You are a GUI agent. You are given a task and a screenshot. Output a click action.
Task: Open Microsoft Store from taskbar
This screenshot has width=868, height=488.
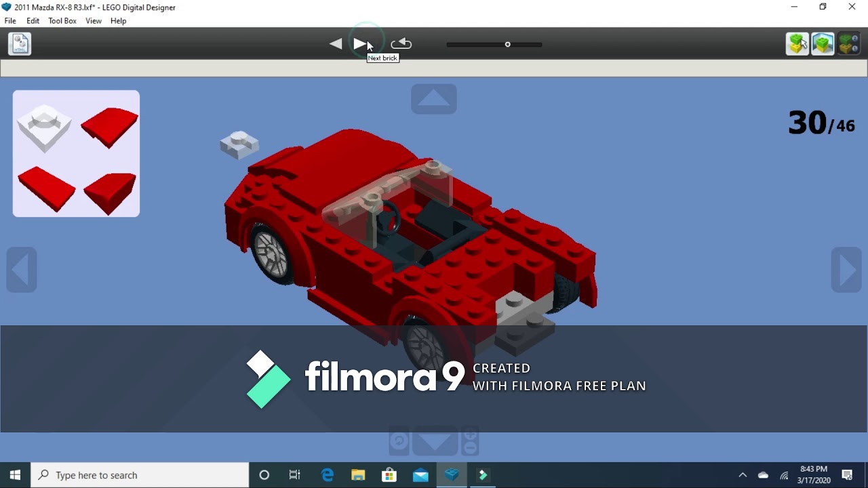389,475
